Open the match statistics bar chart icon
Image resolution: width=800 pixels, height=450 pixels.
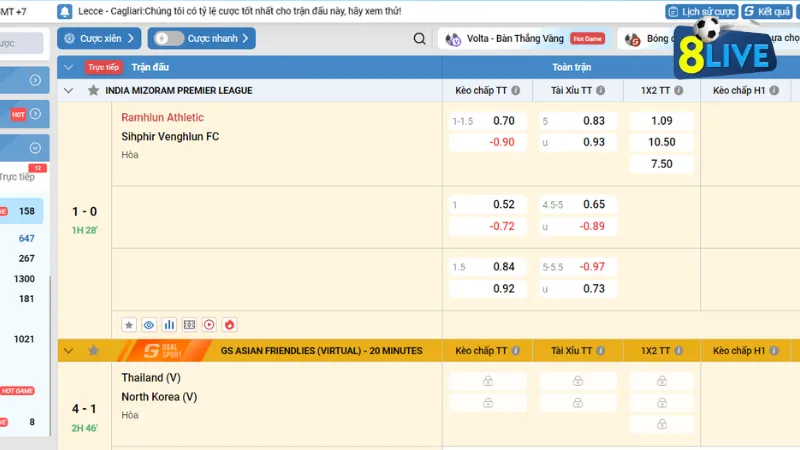tap(169, 325)
